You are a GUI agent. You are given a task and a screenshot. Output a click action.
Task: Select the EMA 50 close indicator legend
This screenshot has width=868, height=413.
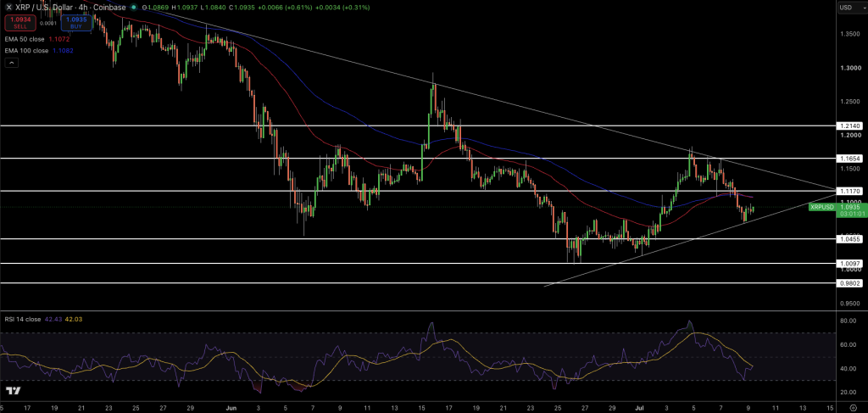25,39
